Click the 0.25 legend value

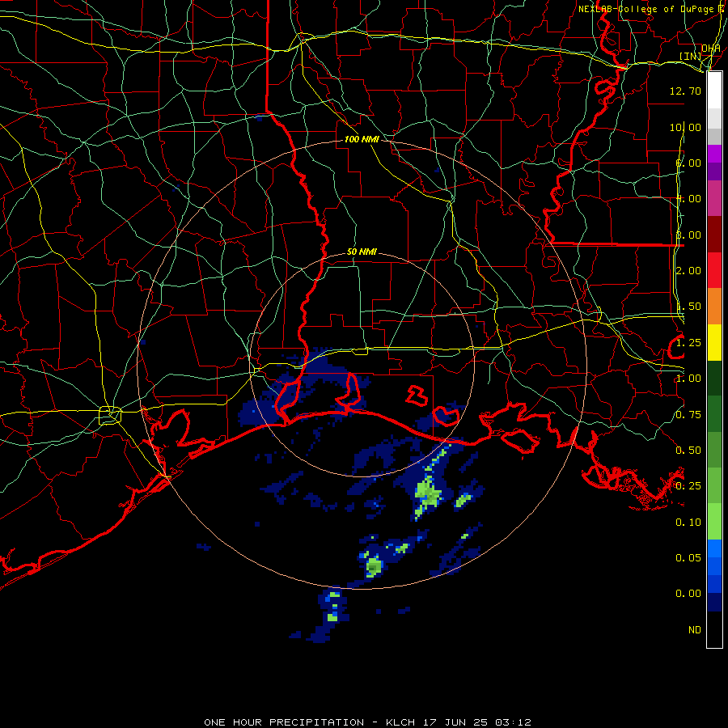(x=688, y=486)
